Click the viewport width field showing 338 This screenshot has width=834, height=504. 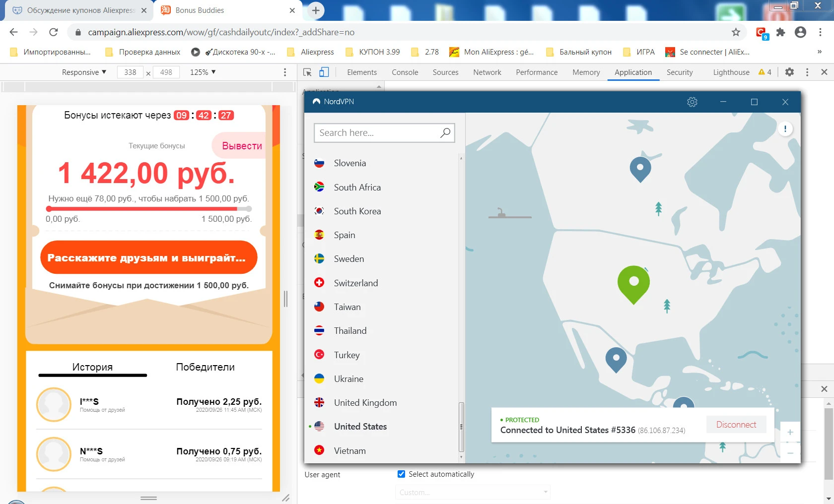[130, 72]
